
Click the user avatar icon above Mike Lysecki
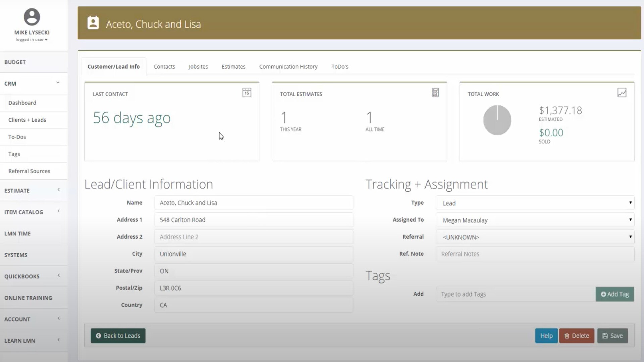click(x=32, y=17)
